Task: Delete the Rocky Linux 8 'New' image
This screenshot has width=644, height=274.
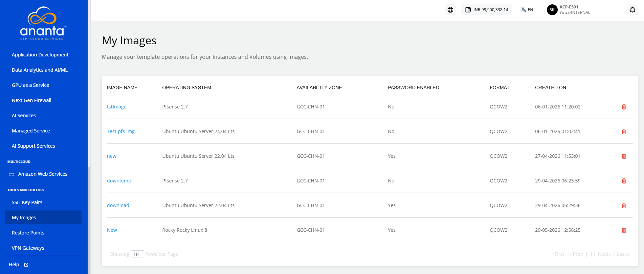Action: (x=624, y=230)
